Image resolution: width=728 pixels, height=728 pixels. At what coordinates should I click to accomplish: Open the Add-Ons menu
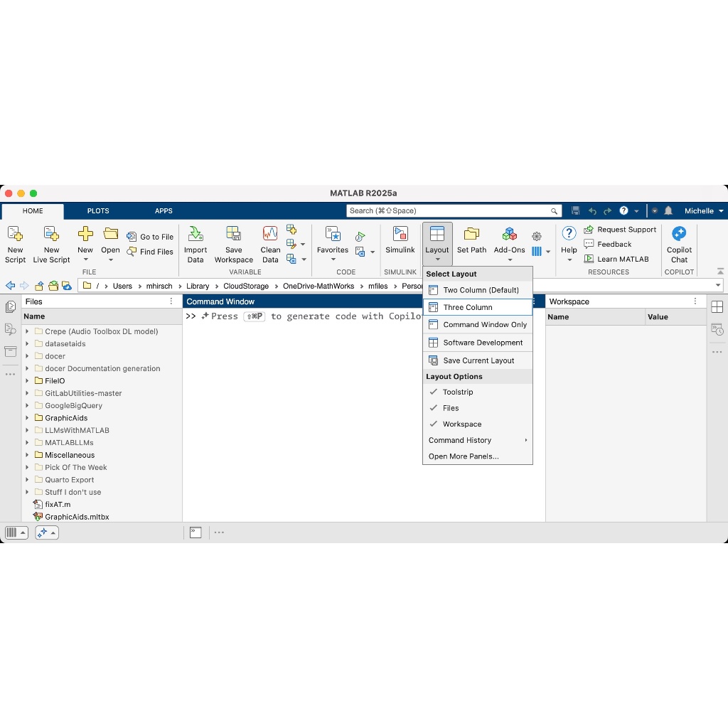509,244
